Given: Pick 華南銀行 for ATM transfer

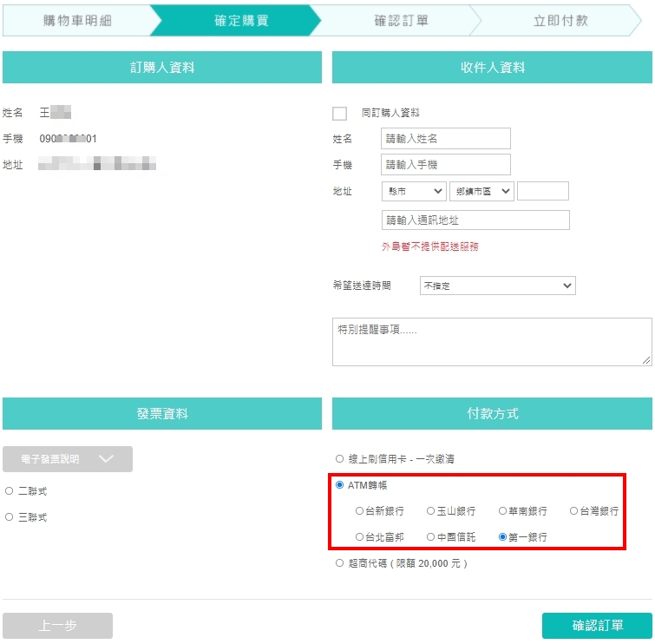Looking at the screenshot, I should pyautogui.click(x=502, y=510).
